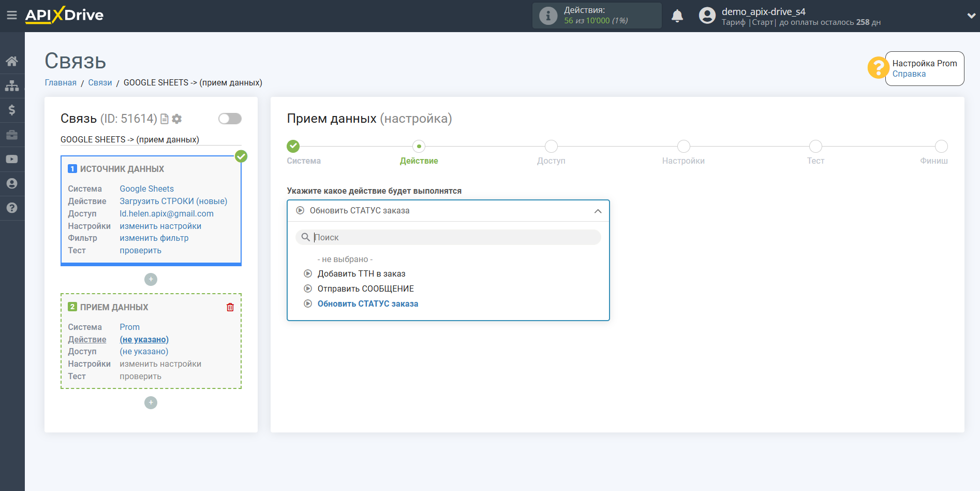This screenshot has height=491, width=980.
Task: Open the connections sitemap sidebar icon
Action: (x=12, y=85)
